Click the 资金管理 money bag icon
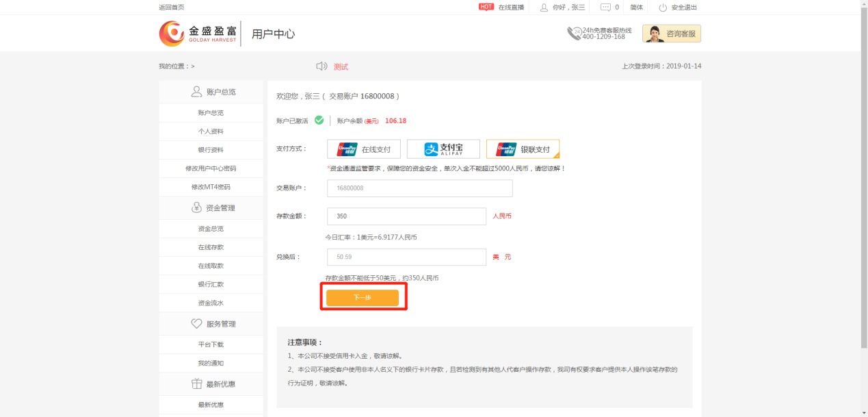The height and width of the screenshot is (417, 868). click(x=196, y=207)
